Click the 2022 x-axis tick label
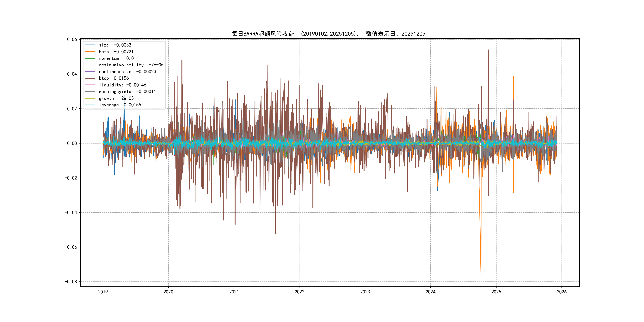The width and height of the screenshot is (644, 322). [x=300, y=292]
